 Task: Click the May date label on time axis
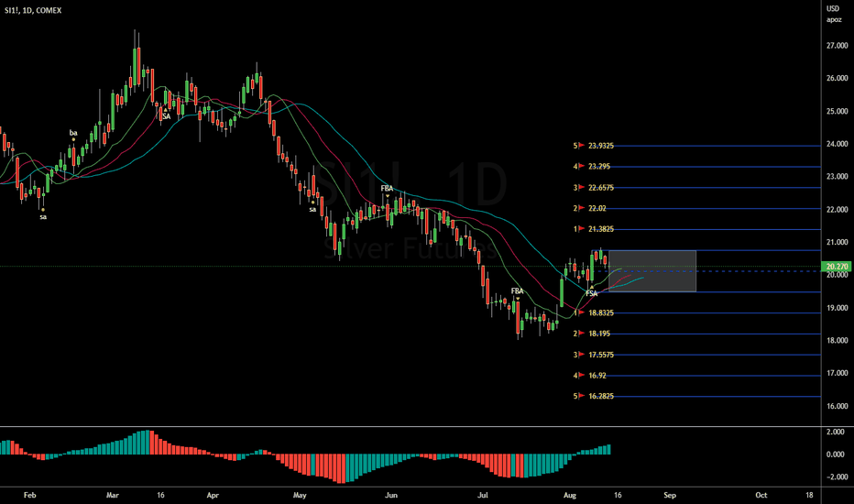pos(300,495)
